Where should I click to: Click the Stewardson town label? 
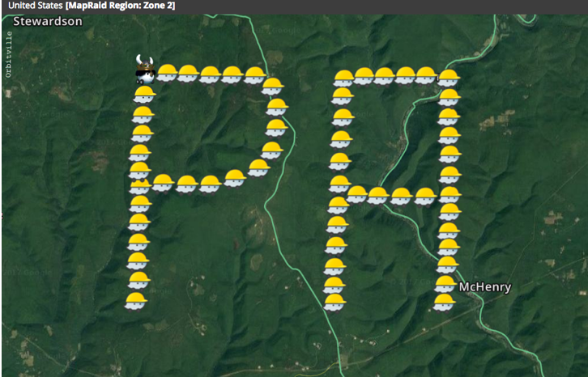[47, 21]
